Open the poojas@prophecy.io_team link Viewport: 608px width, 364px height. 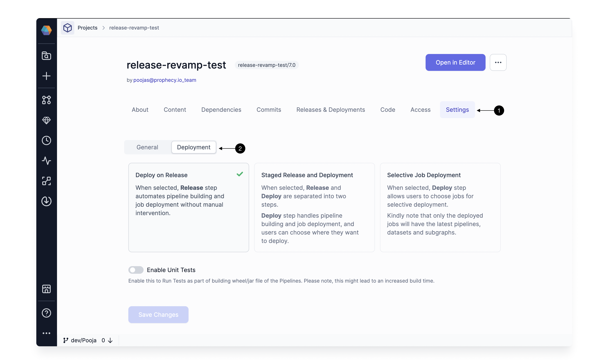tap(164, 80)
